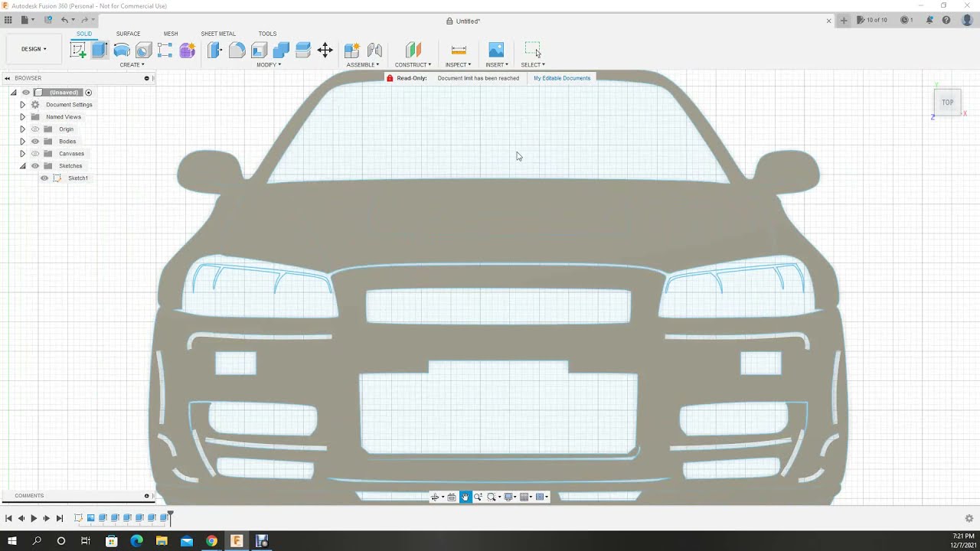The image size is (980, 551).
Task: Expand the Canvases folder
Action: tap(22, 154)
